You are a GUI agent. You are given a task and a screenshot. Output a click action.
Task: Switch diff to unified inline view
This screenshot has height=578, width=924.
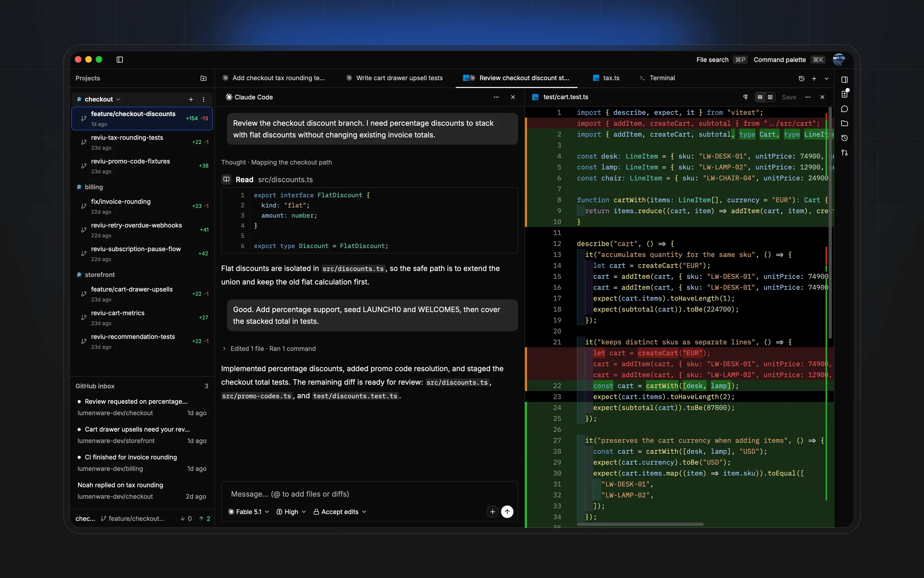[x=760, y=97]
